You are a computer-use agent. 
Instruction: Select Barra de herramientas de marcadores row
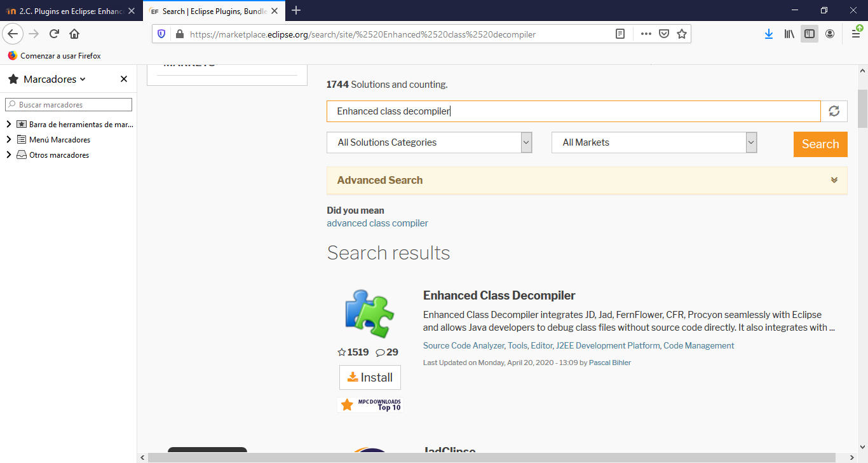pyautogui.click(x=69, y=125)
